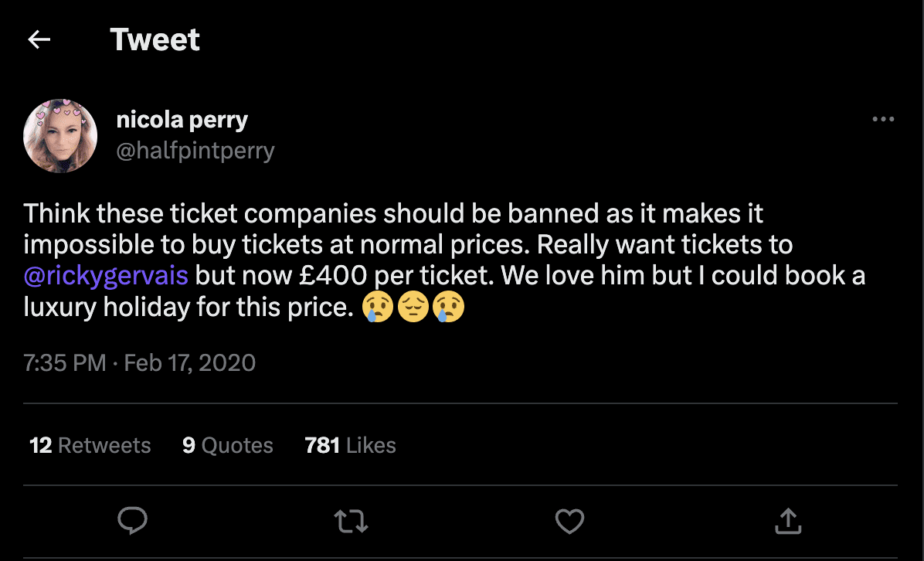Screen dimensions: 924x561
Task: Click the crying face emoji
Action: tap(379, 307)
